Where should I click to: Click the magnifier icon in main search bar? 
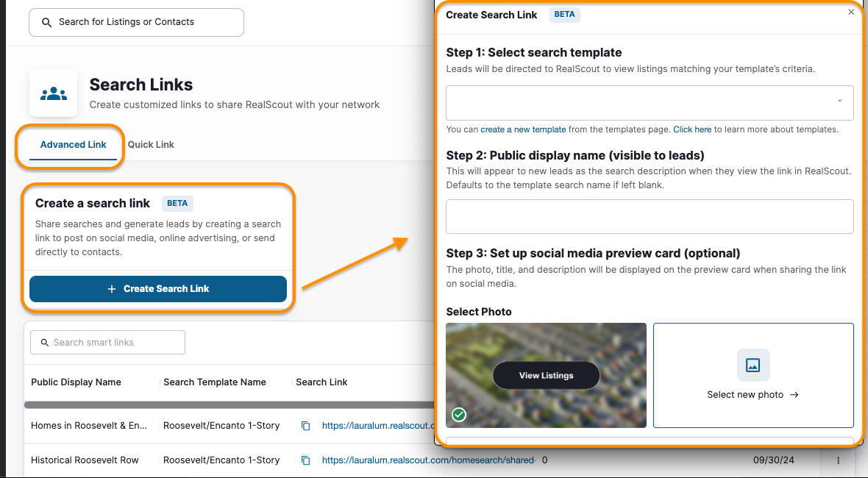tap(47, 22)
